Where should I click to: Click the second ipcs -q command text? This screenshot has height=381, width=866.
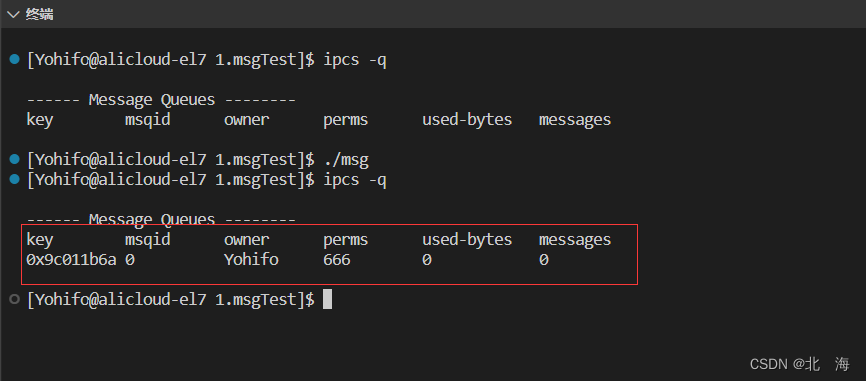coord(355,180)
